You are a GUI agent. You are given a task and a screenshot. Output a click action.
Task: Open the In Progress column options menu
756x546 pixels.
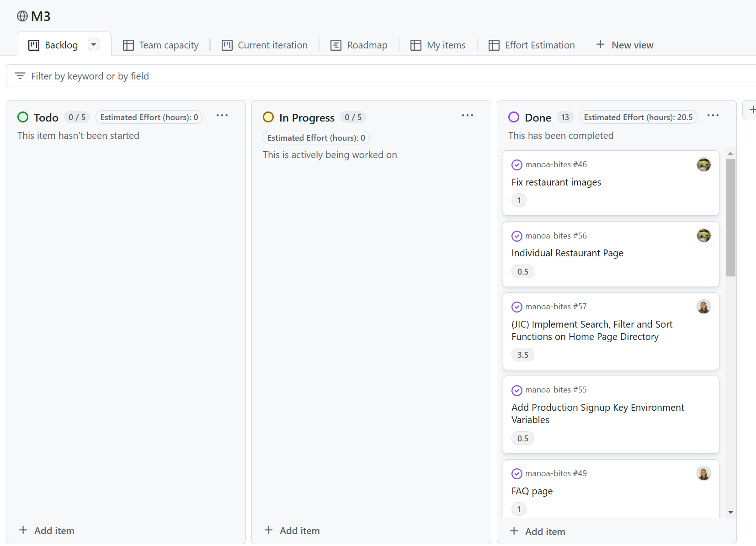(x=468, y=116)
